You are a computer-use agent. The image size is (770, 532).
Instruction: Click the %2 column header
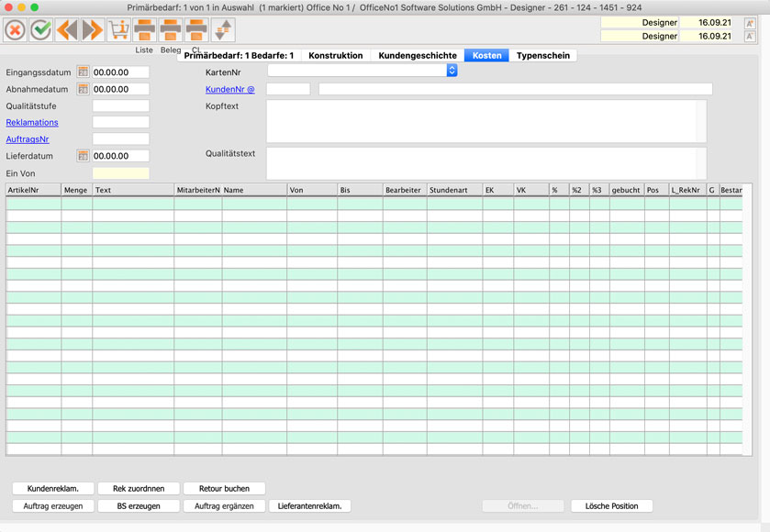[579, 190]
